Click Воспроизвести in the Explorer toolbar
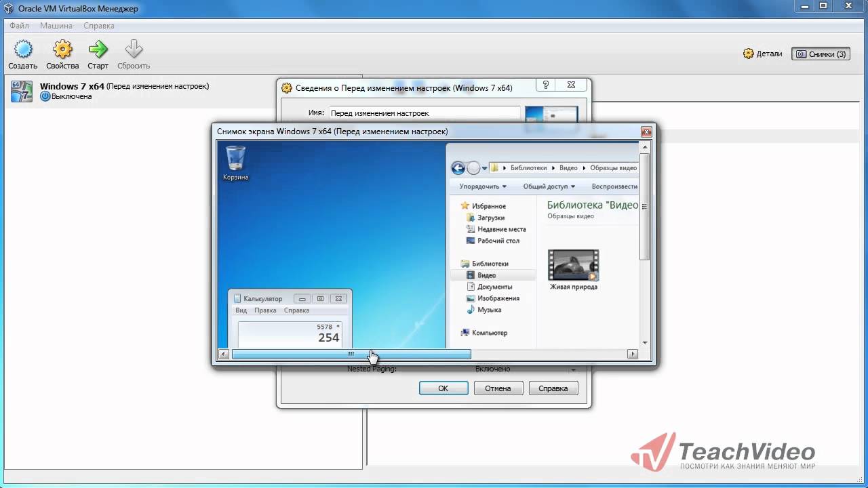This screenshot has height=488, width=868. [x=614, y=186]
